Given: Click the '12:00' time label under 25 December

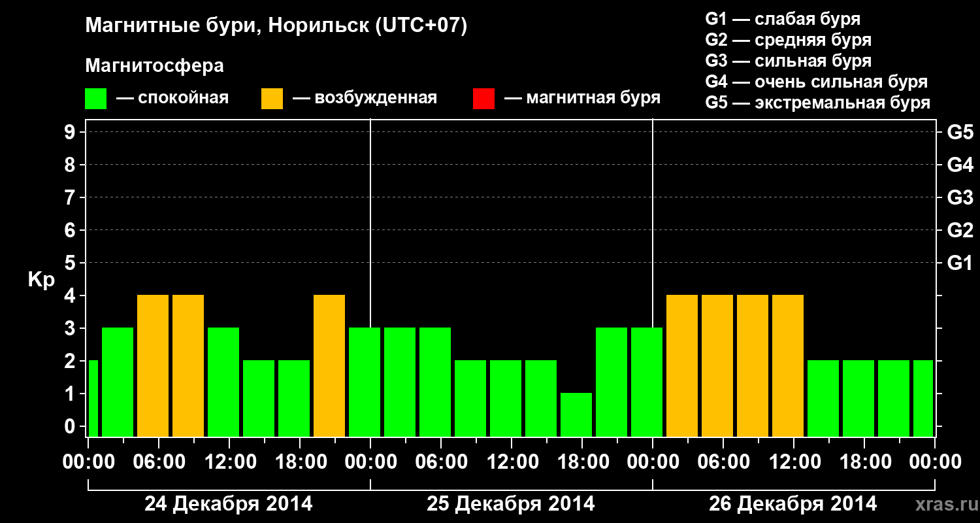Looking at the screenshot, I should coord(512,462).
